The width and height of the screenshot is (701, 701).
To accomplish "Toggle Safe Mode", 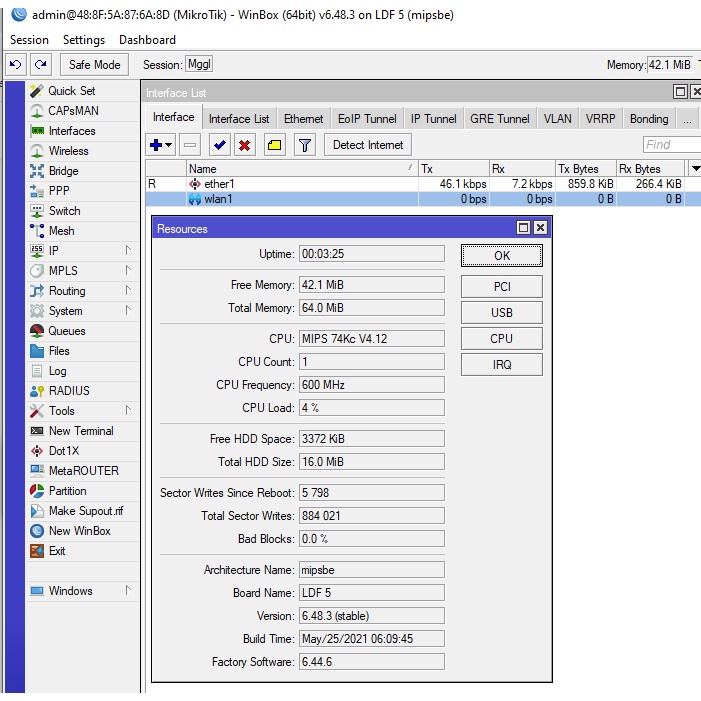I will [94, 65].
